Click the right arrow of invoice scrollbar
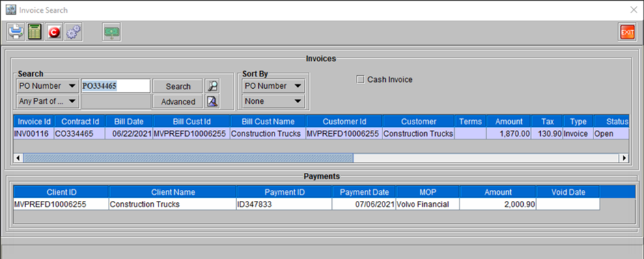Screen dimensions: 644x259 624,158
